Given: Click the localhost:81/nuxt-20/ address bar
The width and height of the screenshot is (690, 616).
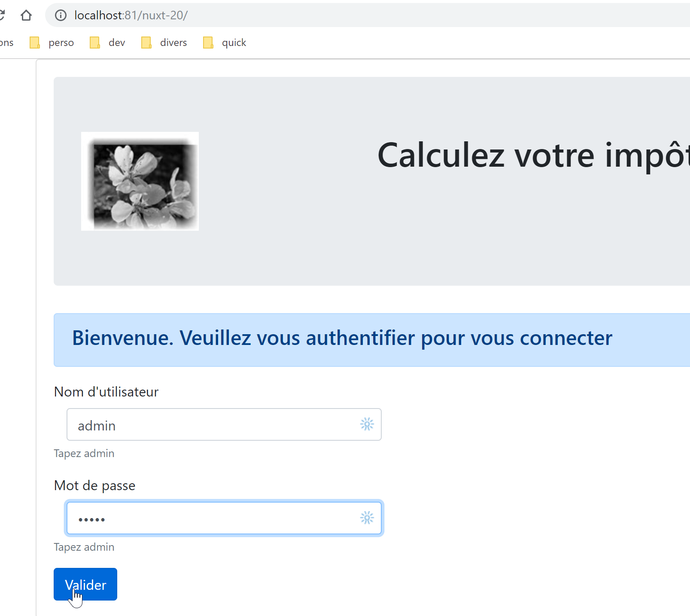Looking at the screenshot, I should click(301, 15).
